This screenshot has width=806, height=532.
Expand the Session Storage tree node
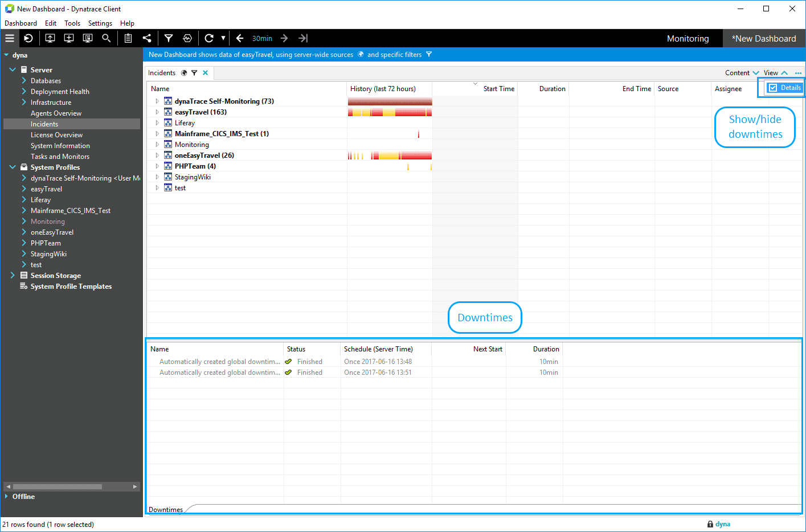click(x=13, y=275)
